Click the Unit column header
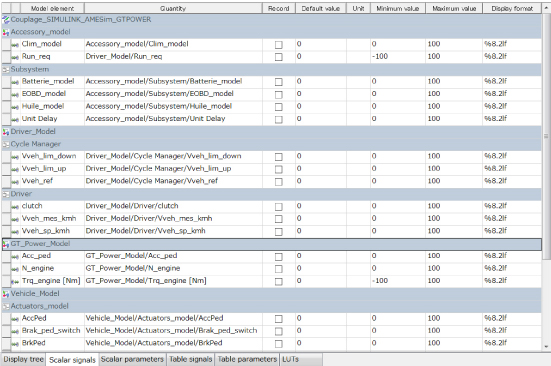551x366 pixels. [358, 8]
